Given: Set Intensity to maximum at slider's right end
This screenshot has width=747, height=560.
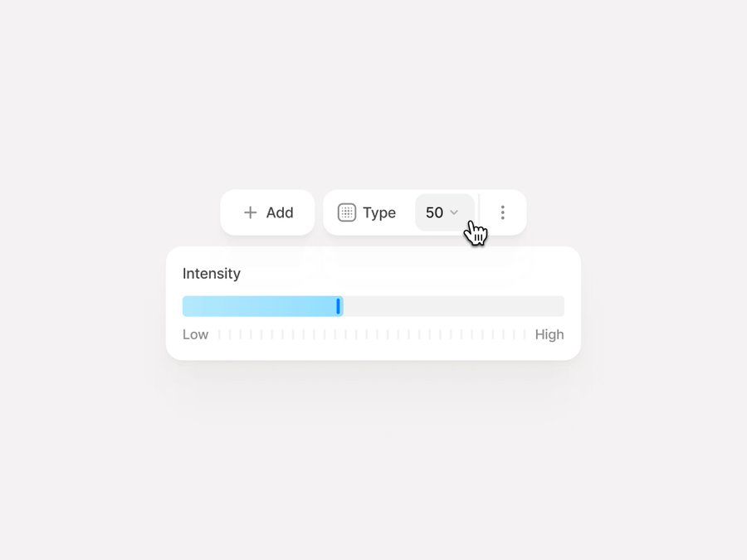Looking at the screenshot, I should tap(564, 306).
